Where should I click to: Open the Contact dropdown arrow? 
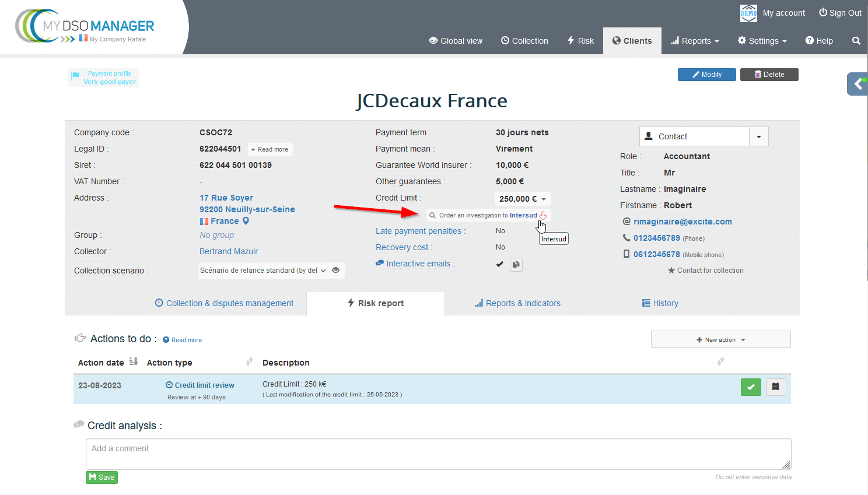758,137
